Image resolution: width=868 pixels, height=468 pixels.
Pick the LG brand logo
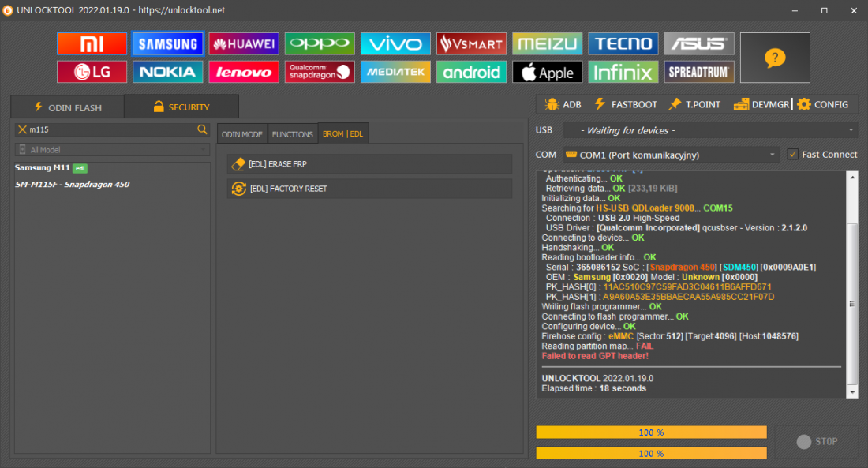point(92,72)
